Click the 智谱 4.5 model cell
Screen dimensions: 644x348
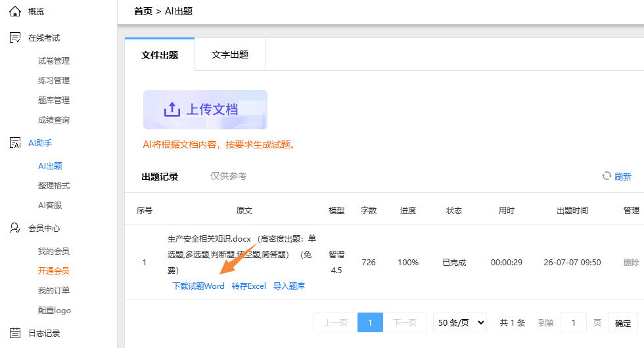tap(336, 262)
